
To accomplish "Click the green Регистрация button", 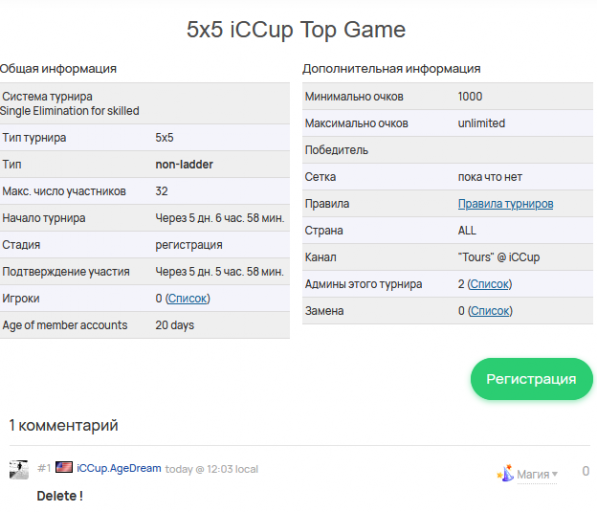I will click(x=532, y=379).
